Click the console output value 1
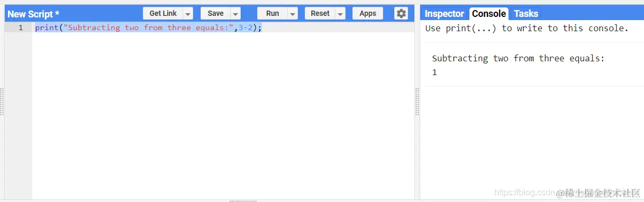Viewport: 644px width, 202px height. pos(434,72)
